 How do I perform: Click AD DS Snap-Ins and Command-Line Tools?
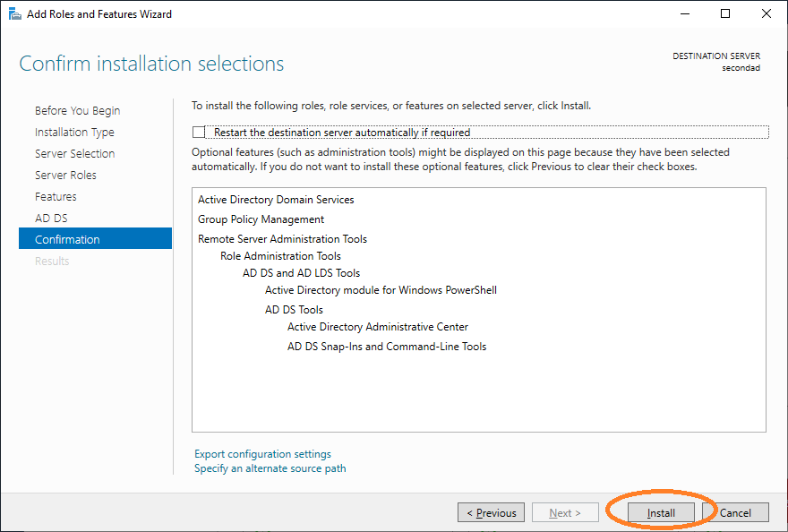tap(387, 347)
